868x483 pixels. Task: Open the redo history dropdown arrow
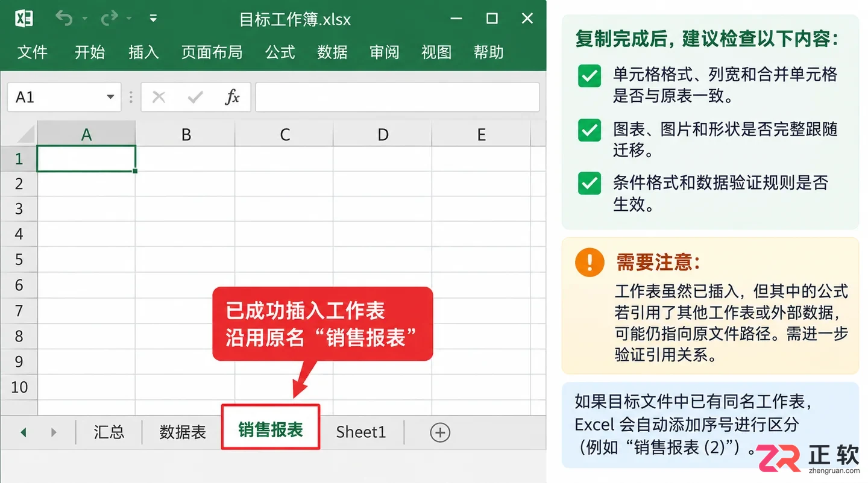coord(128,19)
